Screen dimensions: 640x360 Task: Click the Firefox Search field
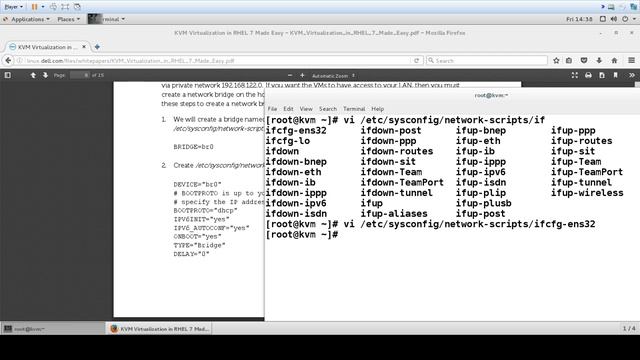click(x=487, y=60)
